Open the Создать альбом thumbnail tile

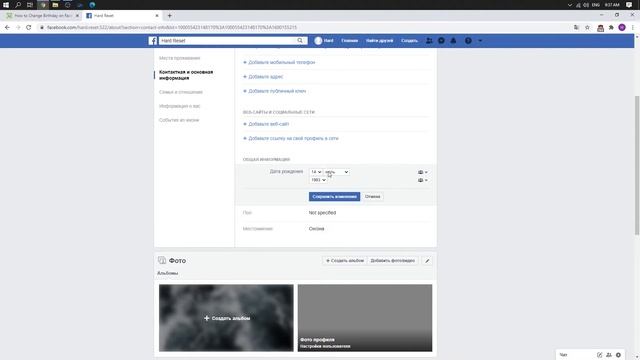point(226,318)
